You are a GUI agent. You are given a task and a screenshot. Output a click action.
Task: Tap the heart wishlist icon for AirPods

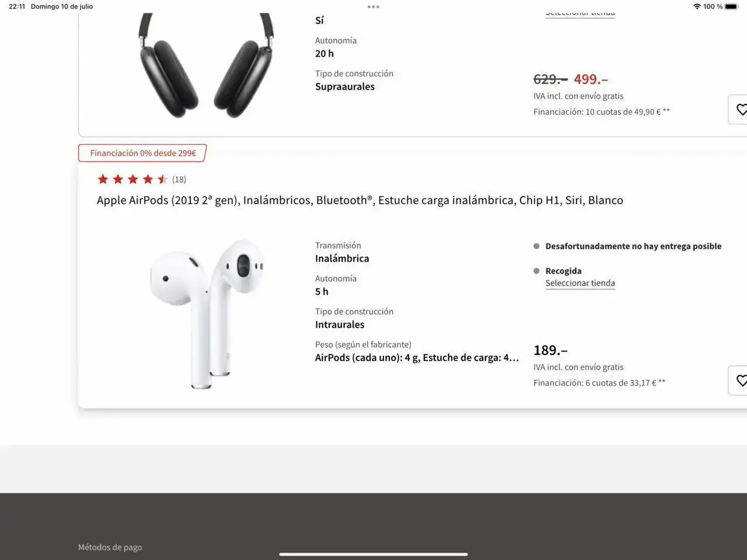741,380
